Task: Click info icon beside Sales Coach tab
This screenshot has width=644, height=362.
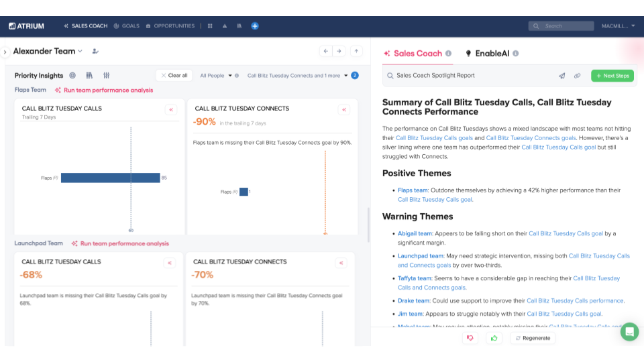Action: pos(449,54)
